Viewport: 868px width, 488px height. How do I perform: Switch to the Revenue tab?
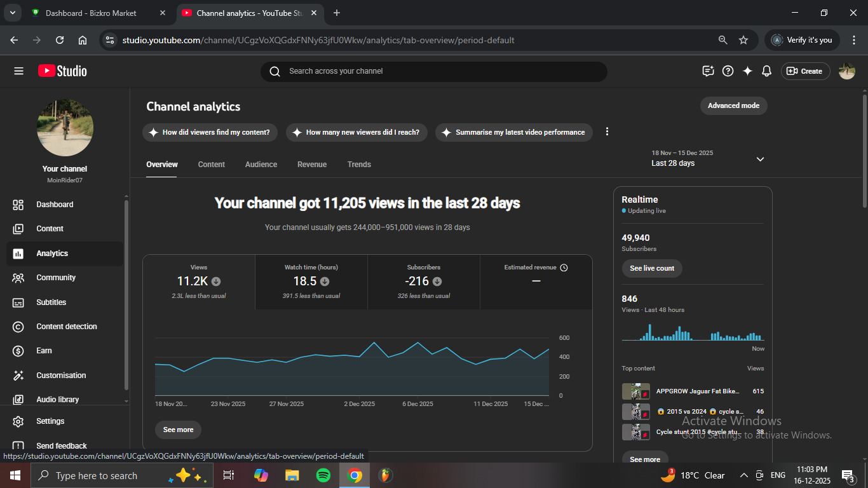(x=311, y=165)
